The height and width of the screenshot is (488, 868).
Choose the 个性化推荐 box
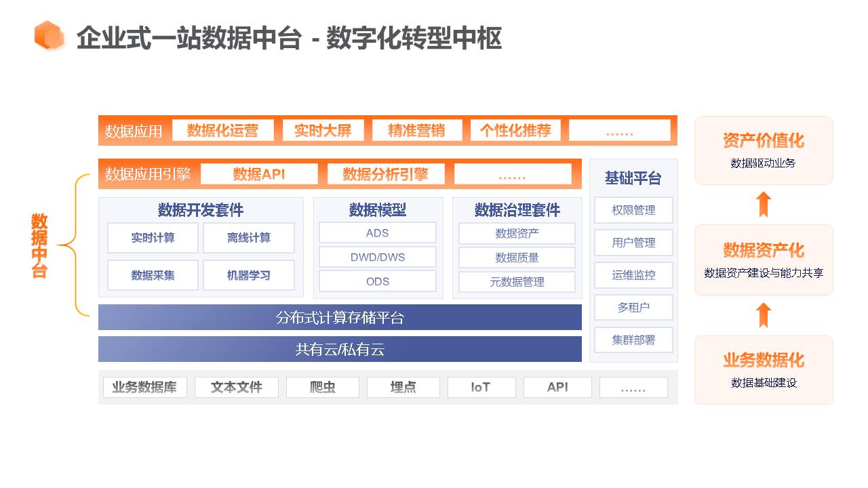pyautogui.click(x=515, y=130)
